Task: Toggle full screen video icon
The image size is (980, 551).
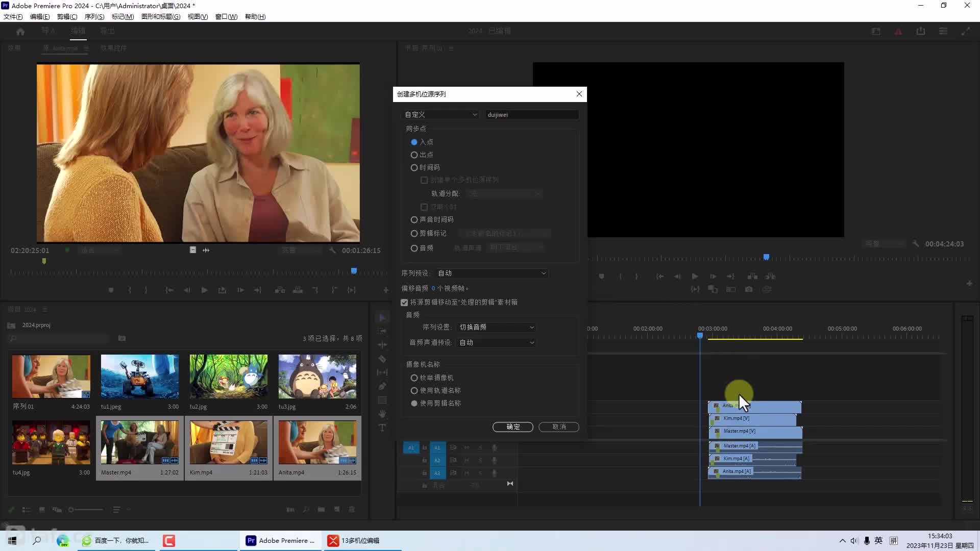Action: click(x=966, y=31)
